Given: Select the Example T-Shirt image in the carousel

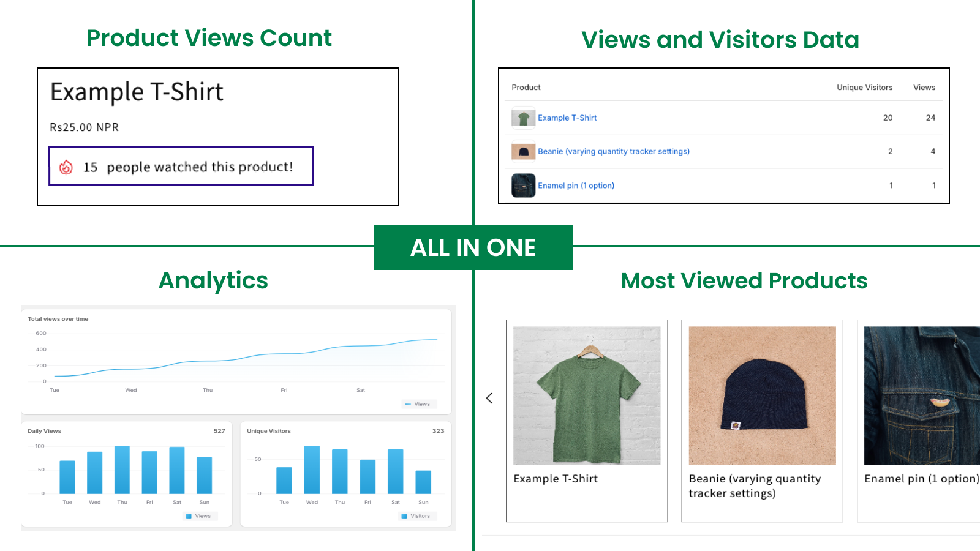Looking at the screenshot, I should (587, 395).
